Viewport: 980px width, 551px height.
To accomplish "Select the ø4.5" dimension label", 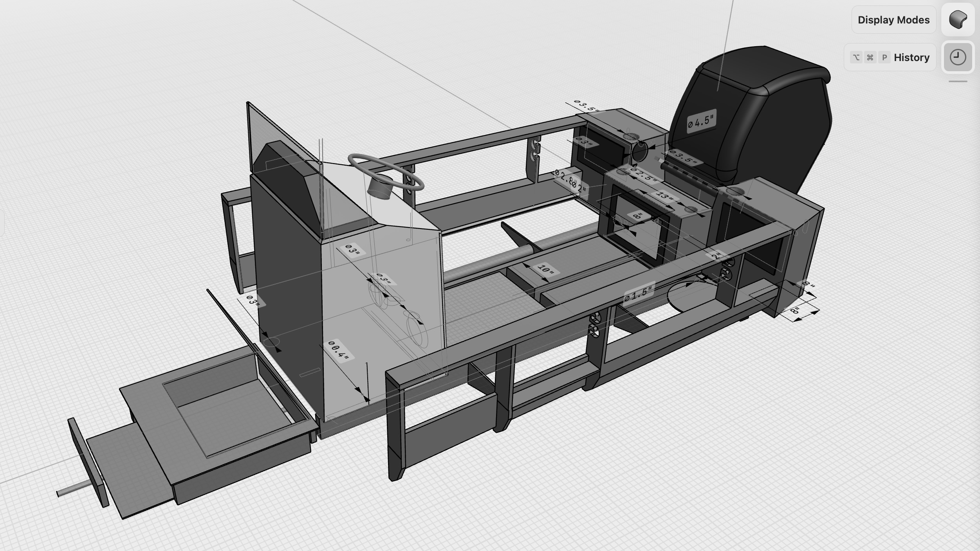I will point(701,121).
